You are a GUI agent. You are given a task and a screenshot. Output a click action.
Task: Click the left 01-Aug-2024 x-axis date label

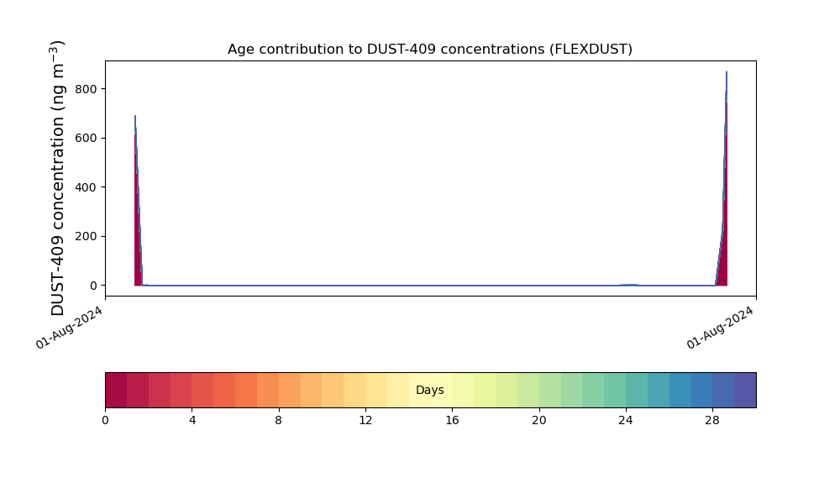pos(71,328)
